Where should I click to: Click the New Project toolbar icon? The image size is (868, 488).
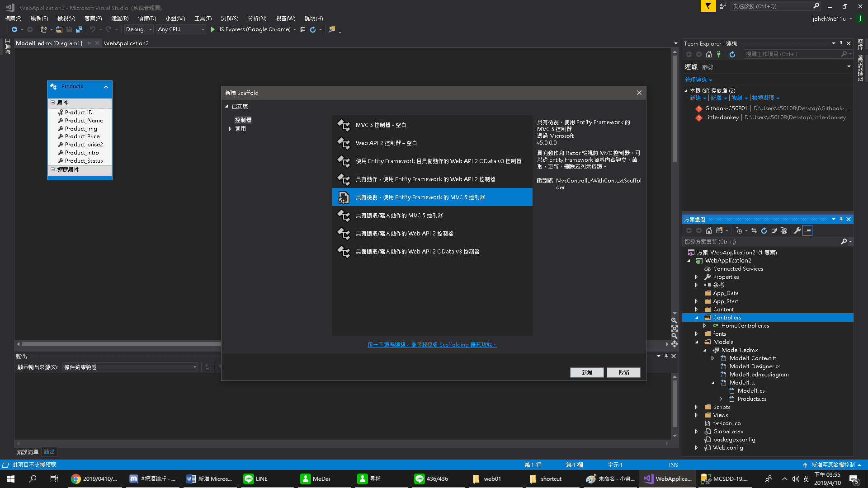pyautogui.click(x=43, y=29)
